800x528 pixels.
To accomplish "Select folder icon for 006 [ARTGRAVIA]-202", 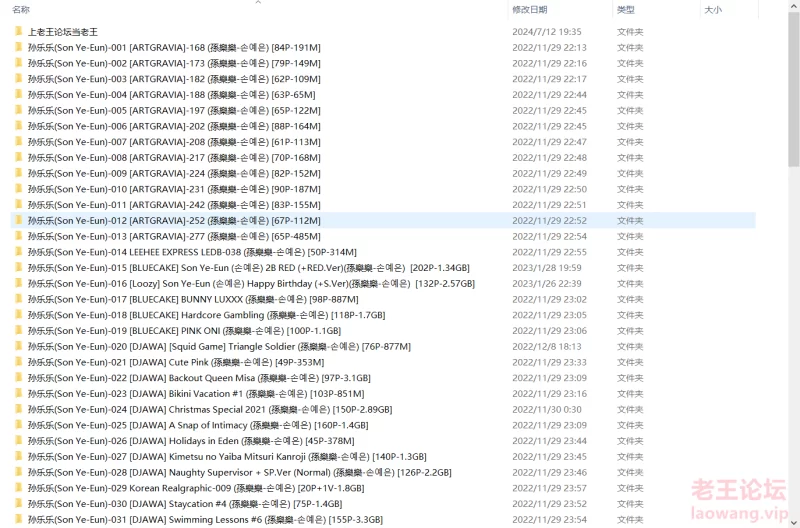I will 19,126.
